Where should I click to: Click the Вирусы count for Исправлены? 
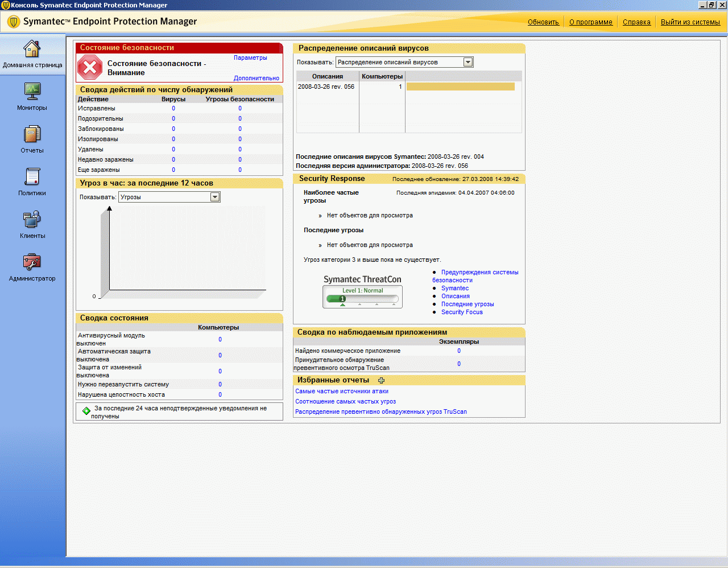pos(173,108)
